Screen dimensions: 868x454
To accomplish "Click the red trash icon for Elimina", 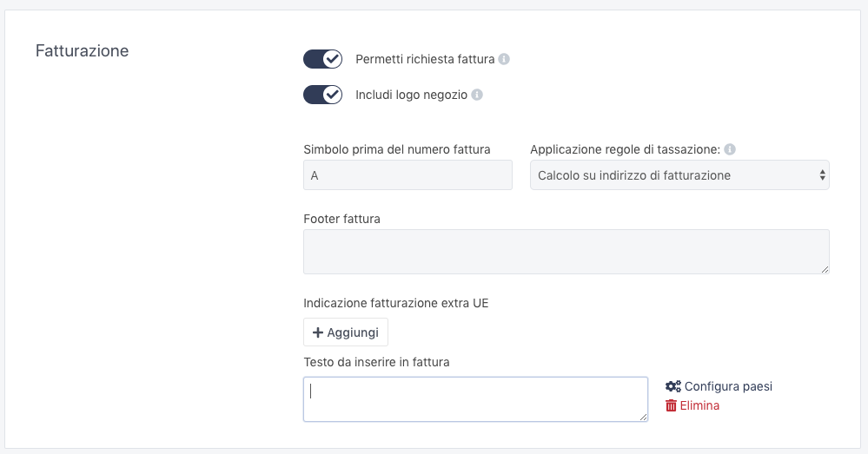I will (x=671, y=405).
